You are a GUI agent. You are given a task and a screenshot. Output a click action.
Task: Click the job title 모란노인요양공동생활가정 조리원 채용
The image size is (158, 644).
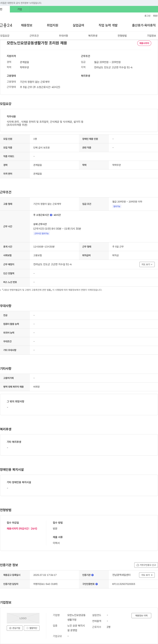click(37, 43)
